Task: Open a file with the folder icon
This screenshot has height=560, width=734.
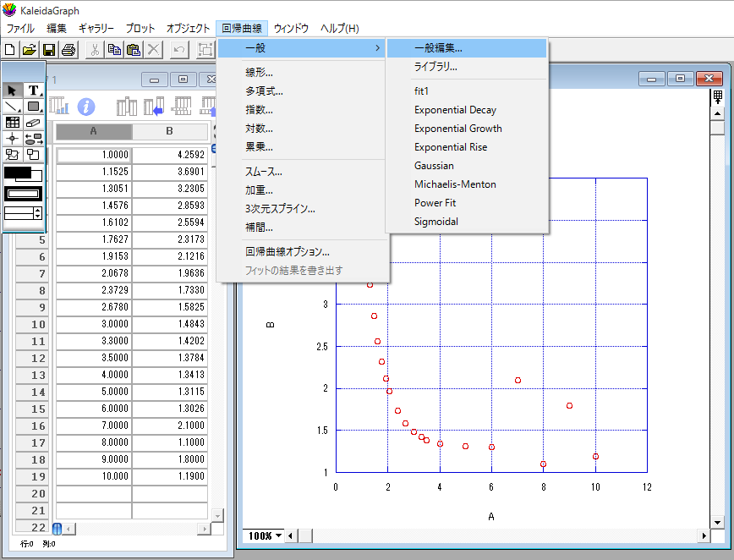Action: pos(29,50)
